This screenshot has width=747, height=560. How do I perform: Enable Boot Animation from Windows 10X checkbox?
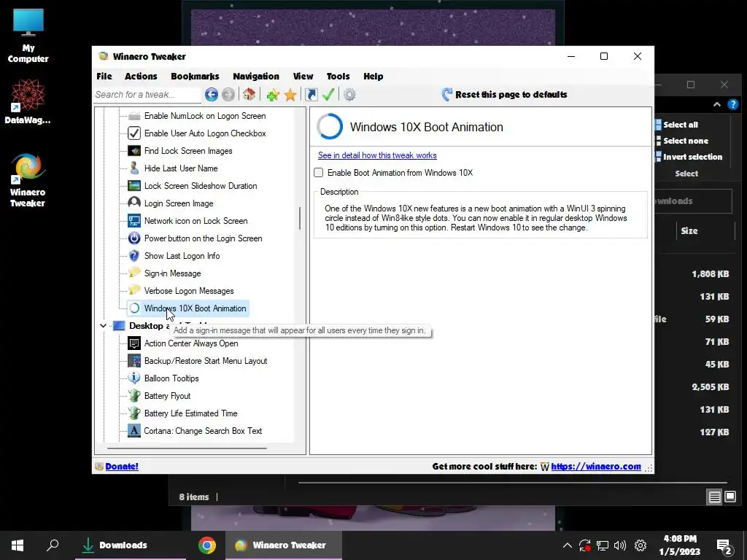(x=319, y=173)
